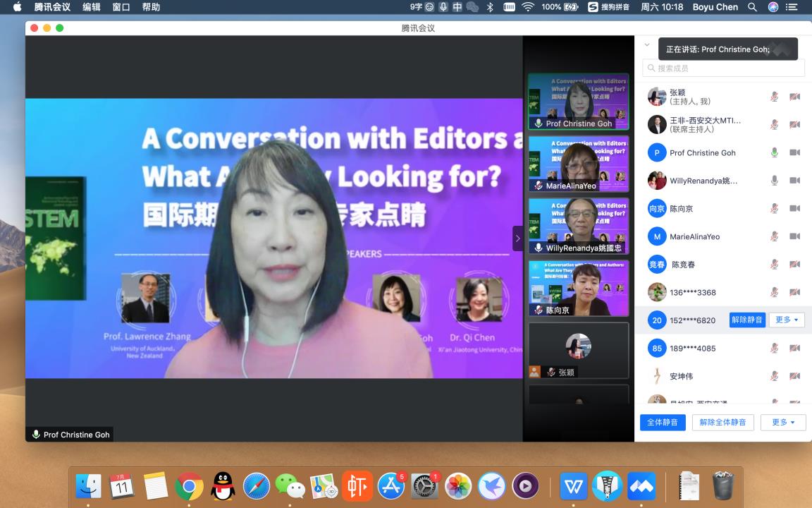Click 全体静音 button
The height and width of the screenshot is (508, 812).
tap(663, 423)
